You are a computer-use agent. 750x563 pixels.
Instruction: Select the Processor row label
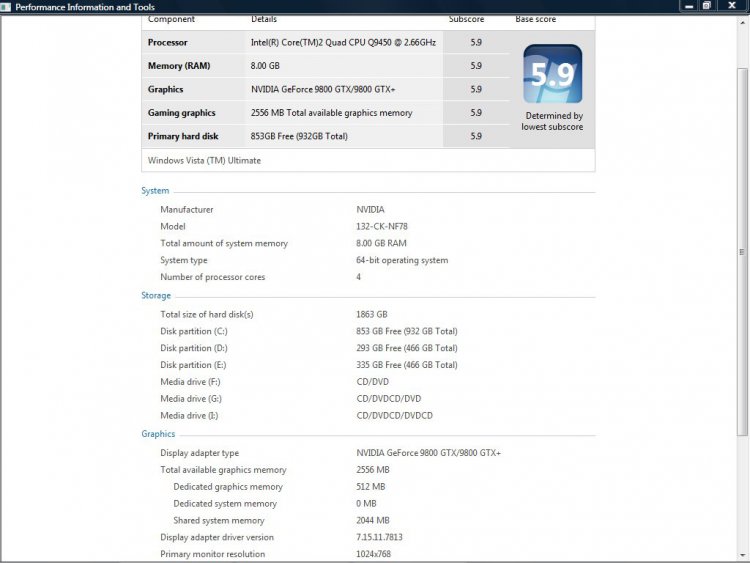point(167,43)
